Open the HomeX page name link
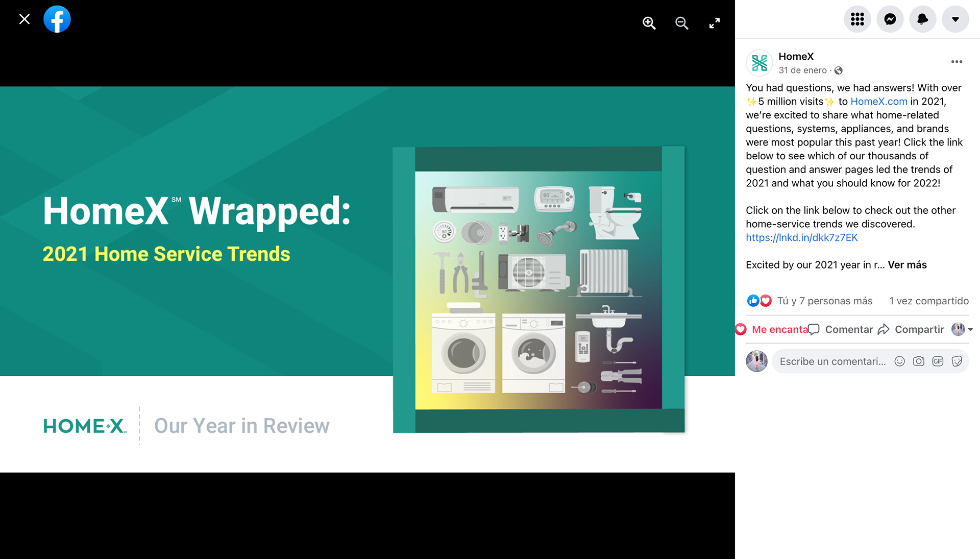The image size is (980, 559). coord(796,57)
